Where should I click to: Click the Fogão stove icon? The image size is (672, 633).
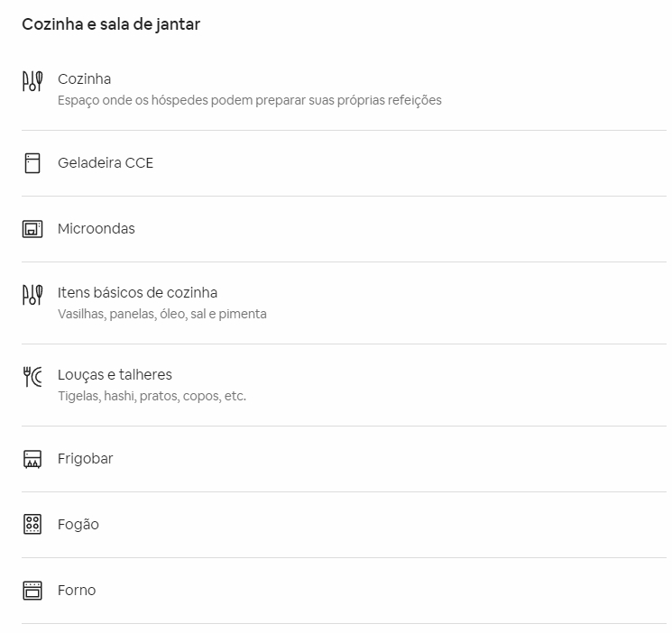point(32,525)
